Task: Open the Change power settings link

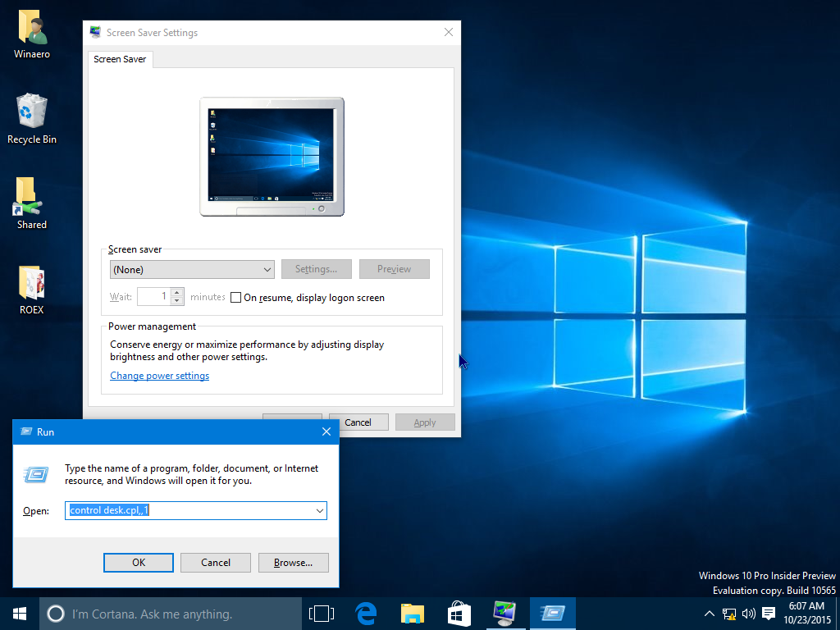Action: click(160, 376)
